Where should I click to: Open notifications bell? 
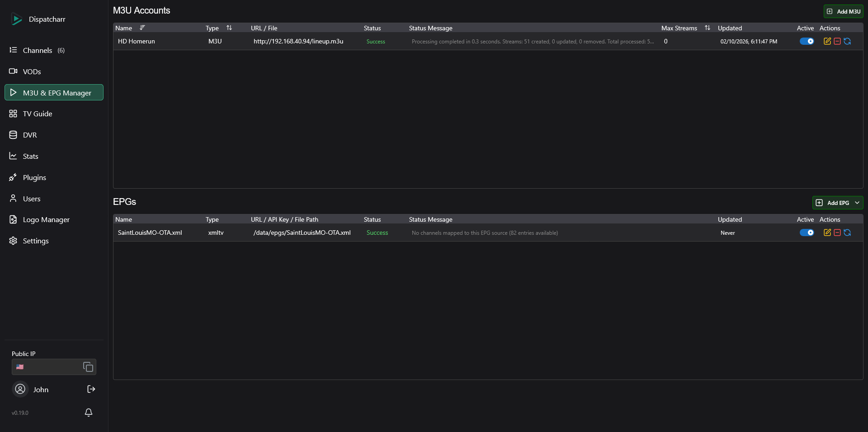pos(89,413)
